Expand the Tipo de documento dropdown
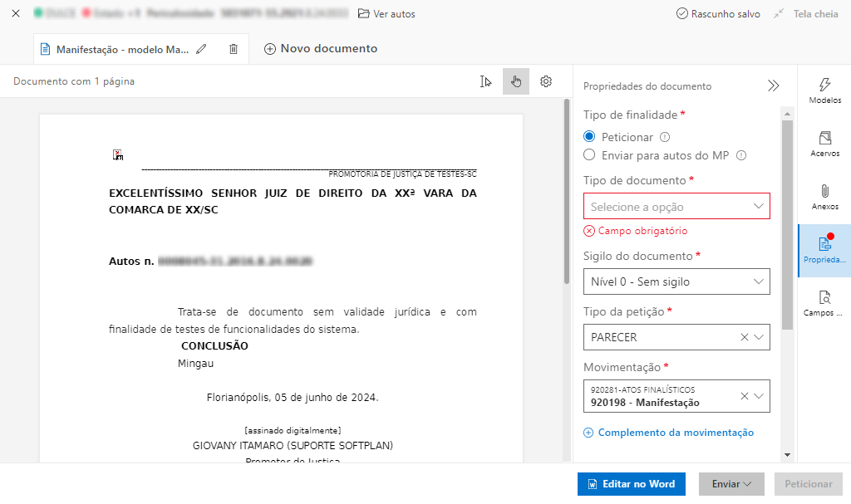The height and width of the screenshot is (504, 851). (676, 206)
